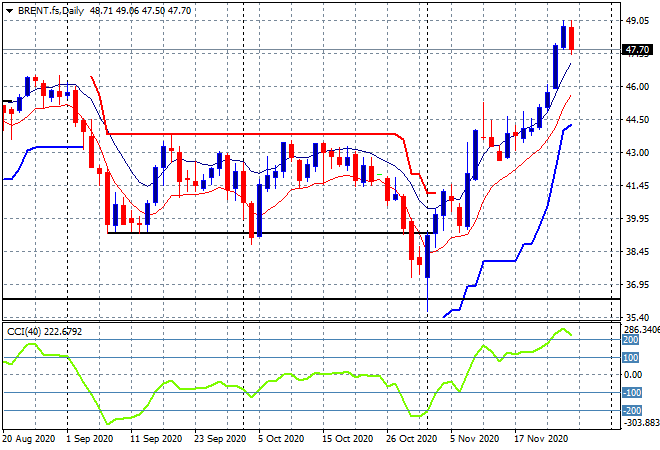Click the 11 Sep 2020 date label
The height and width of the screenshot is (450, 660).
pos(156,439)
